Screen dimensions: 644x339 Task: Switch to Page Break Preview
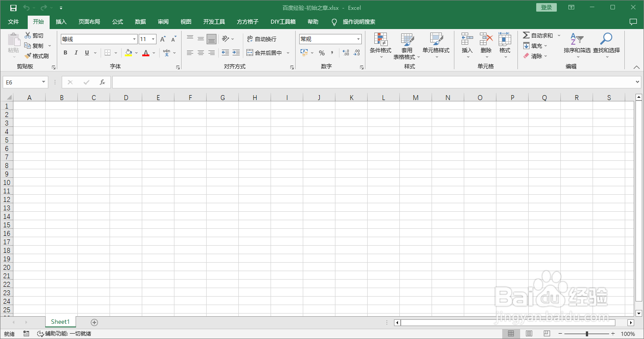coord(547,334)
